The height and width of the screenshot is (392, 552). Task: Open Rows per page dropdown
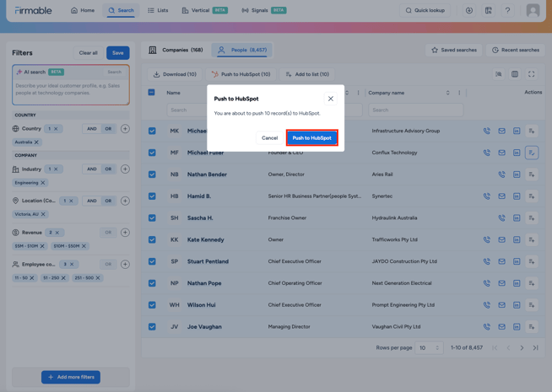click(429, 347)
